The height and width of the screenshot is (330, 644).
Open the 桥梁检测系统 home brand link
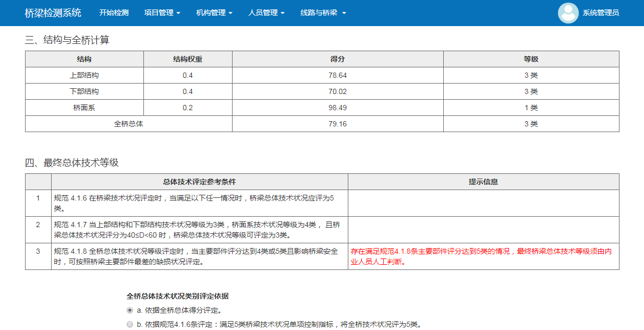pos(53,13)
